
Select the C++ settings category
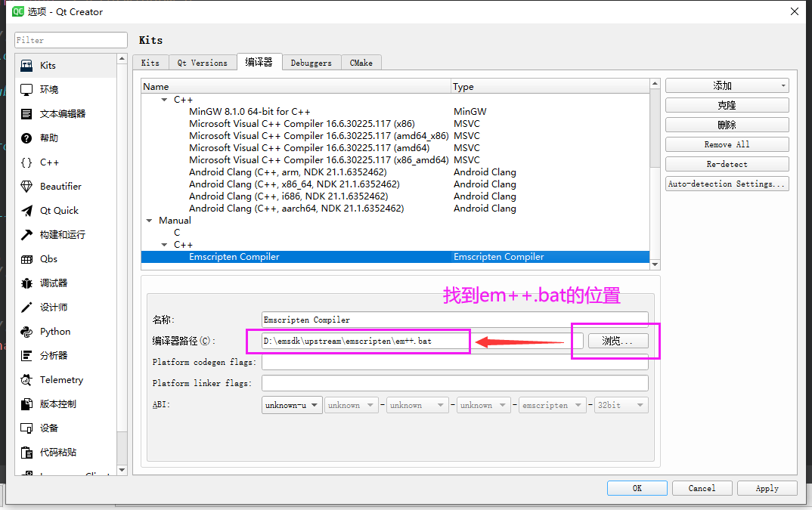click(x=47, y=162)
